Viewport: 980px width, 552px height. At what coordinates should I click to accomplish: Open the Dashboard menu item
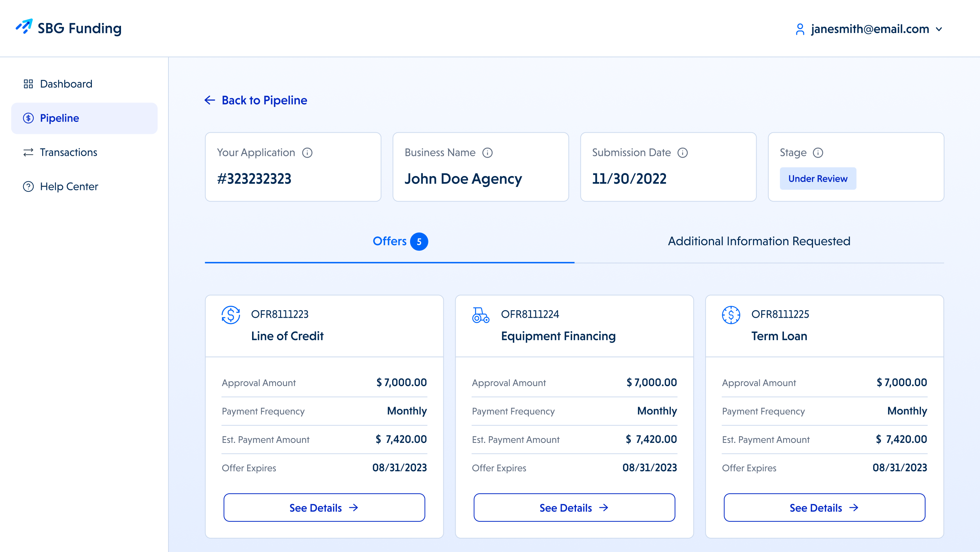point(84,84)
